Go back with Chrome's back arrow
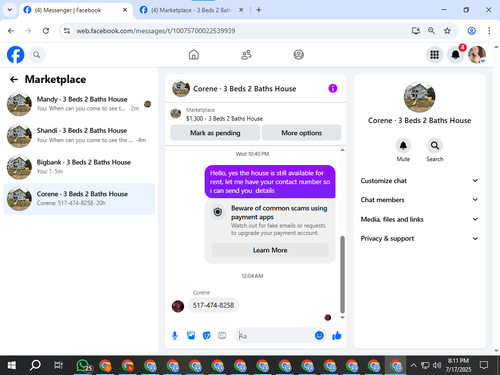 (11, 31)
